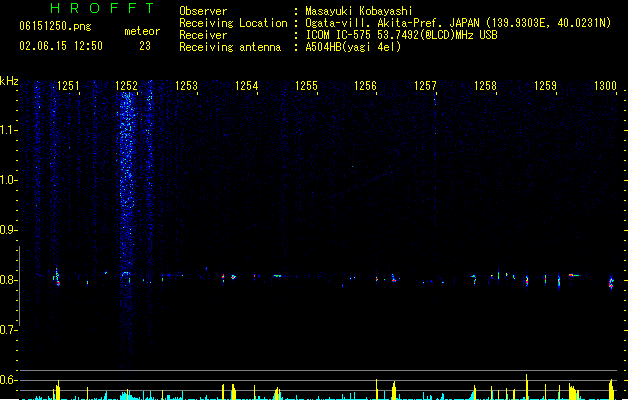Click the meteor count value 23
Viewport: 629px width, 400px height.
pyautogui.click(x=145, y=46)
